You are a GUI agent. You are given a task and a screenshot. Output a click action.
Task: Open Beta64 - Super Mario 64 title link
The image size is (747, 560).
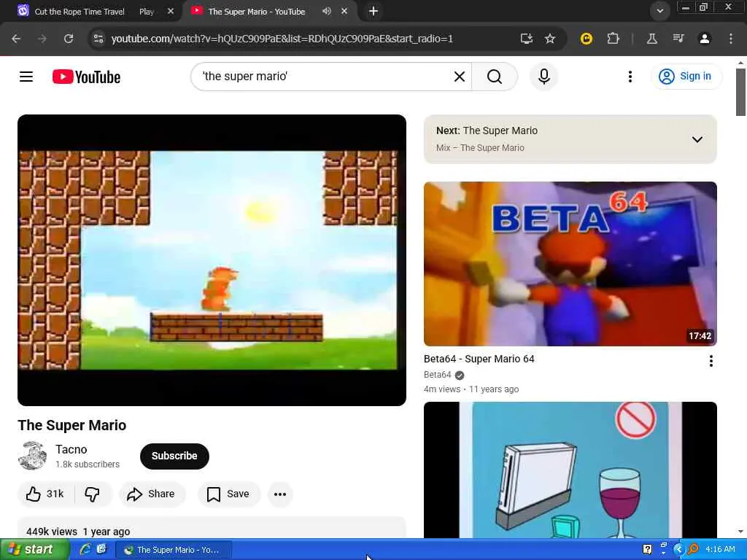point(479,359)
